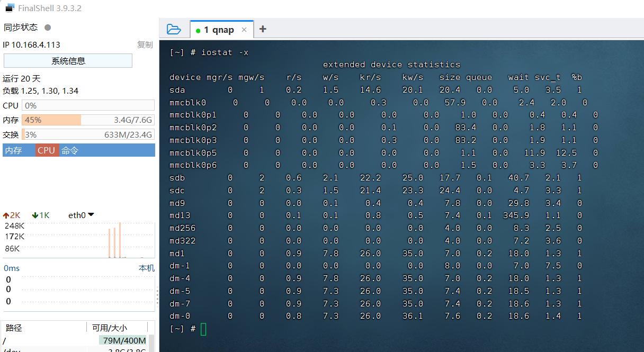Select the 命令 command column header
The image size is (644, 352).
pos(70,150)
